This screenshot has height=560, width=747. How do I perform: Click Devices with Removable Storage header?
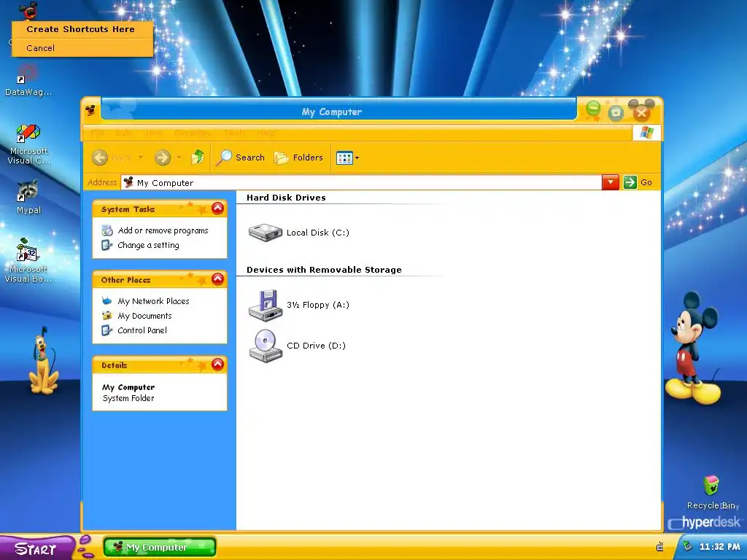(x=324, y=270)
